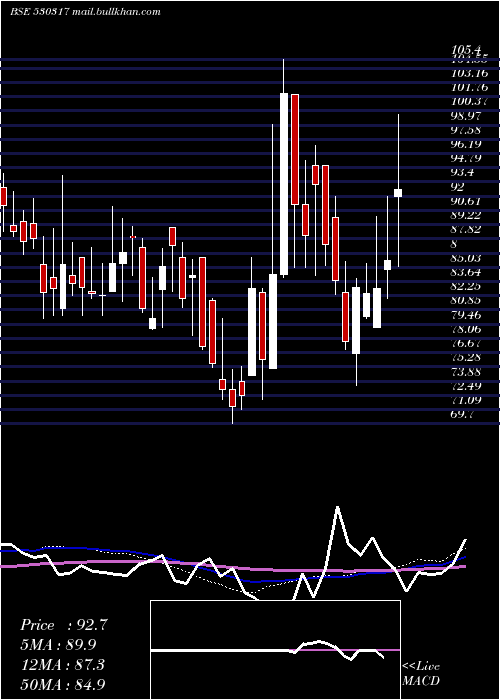Click the 101.76 price axis label

point(469,88)
